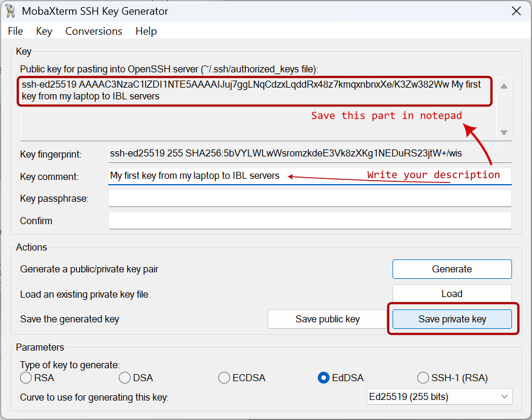Click the 'Generate a public/private key pair' text
Viewport: 532px width, 420px height.
pyautogui.click(x=89, y=269)
